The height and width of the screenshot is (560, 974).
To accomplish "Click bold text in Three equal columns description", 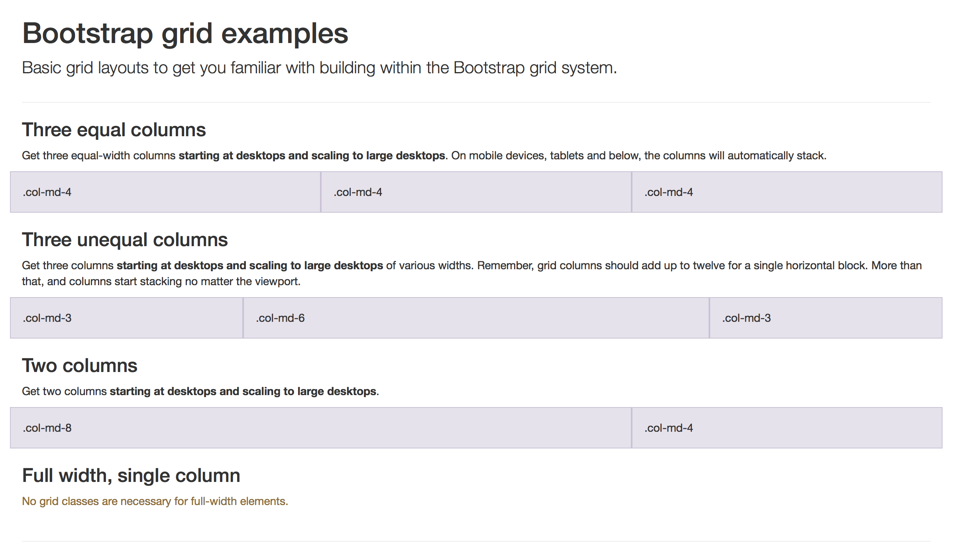I will (312, 156).
